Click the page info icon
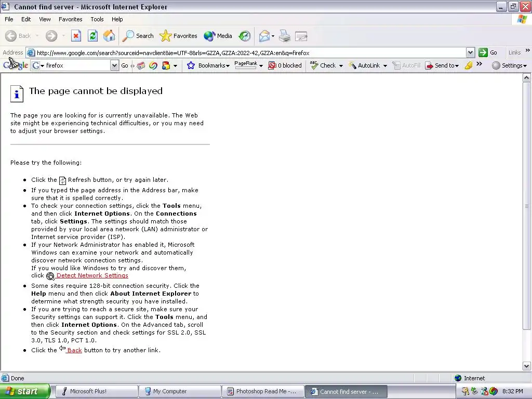 pyautogui.click(x=17, y=94)
